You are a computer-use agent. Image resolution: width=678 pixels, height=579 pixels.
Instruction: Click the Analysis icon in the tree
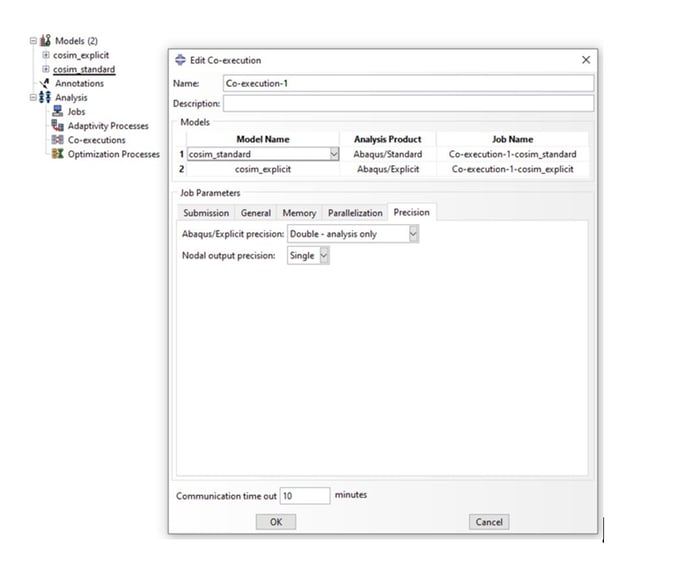(45, 97)
